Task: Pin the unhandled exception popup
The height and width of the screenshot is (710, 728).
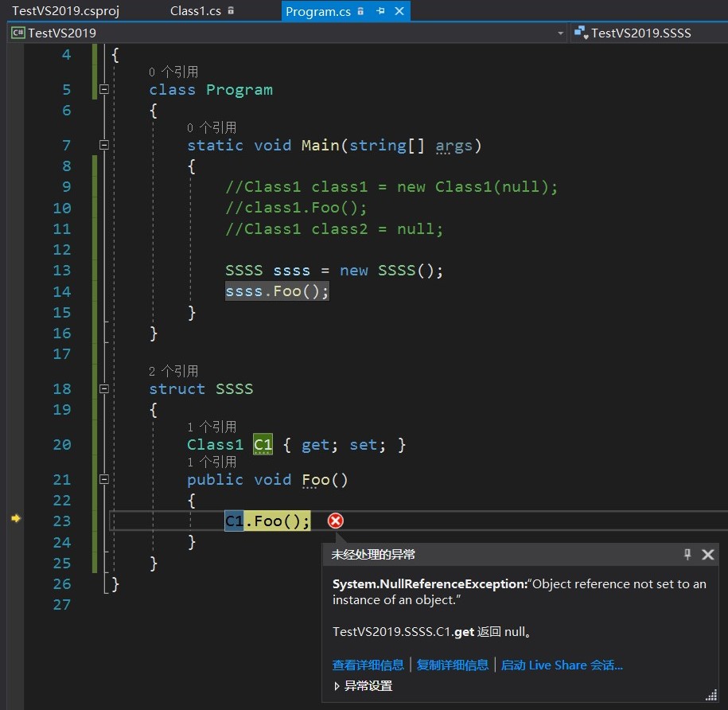Action: pyautogui.click(x=688, y=555)
